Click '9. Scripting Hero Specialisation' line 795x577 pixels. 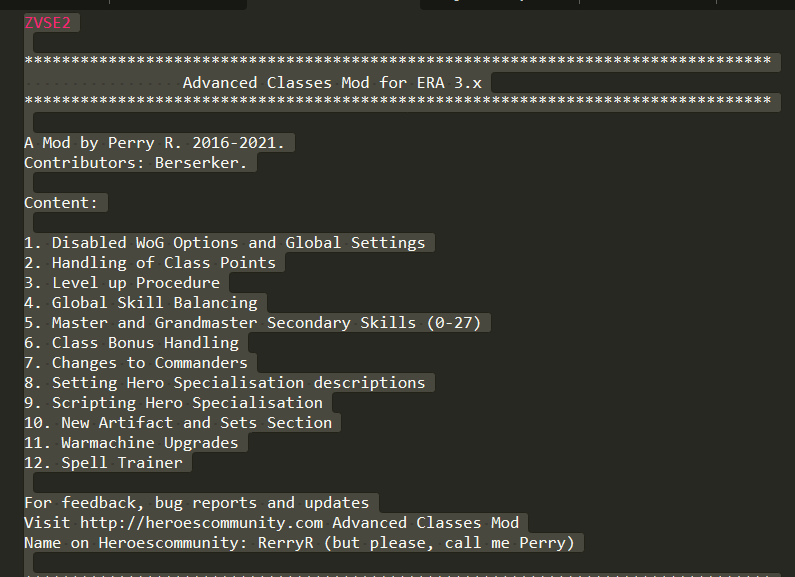pyautogui.click(x=173, y=403)
